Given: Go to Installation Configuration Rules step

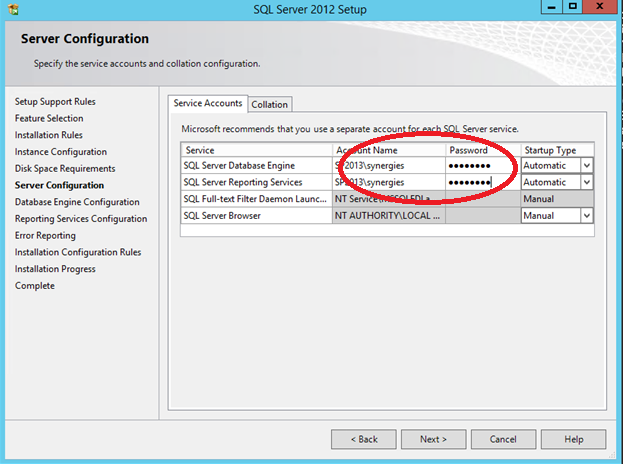Looking at the screenshot, I should 78,252.
